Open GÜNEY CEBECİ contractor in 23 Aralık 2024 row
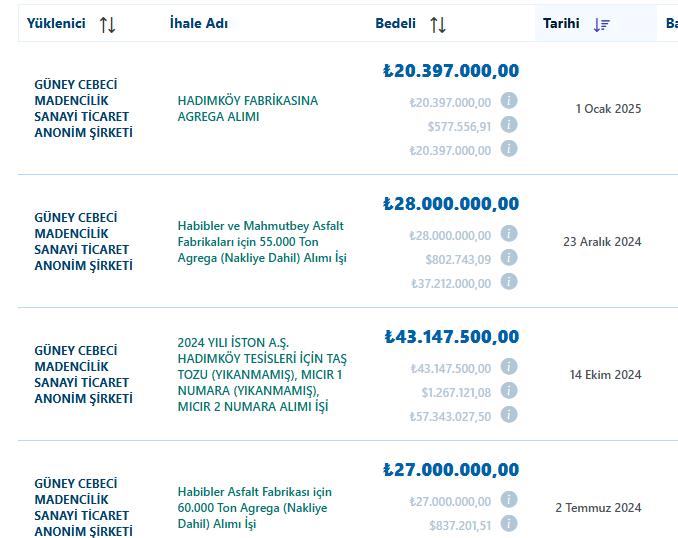 (83, 242)
